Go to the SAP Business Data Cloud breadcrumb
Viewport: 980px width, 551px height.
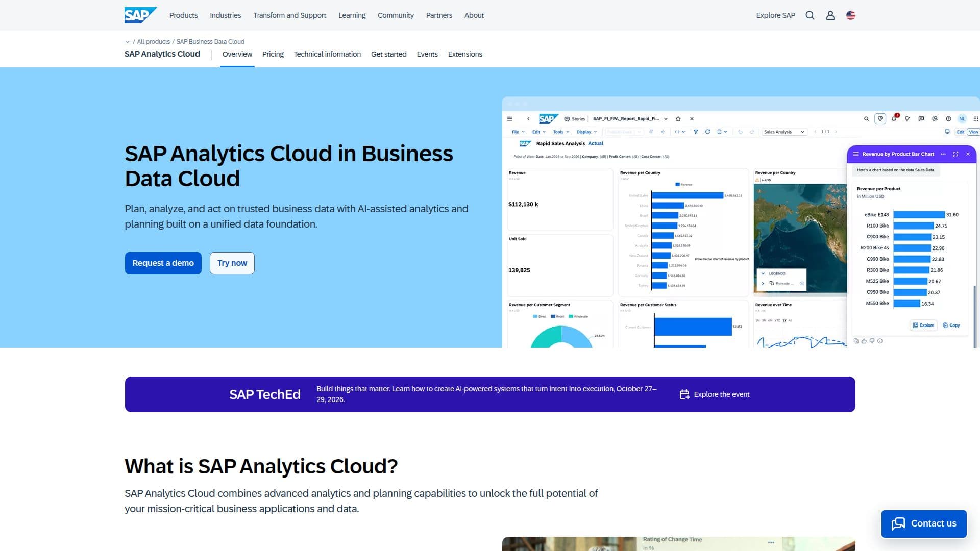pyautogui.click(x=210, y=42)
